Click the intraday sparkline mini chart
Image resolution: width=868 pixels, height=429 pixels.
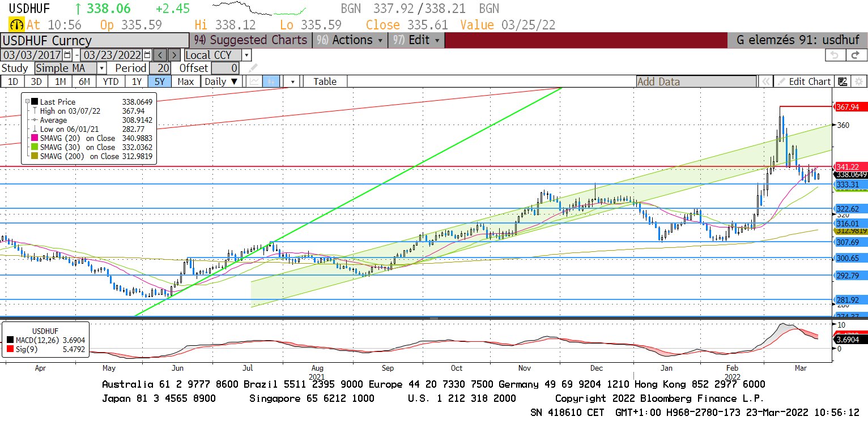[x=259, y=8]
